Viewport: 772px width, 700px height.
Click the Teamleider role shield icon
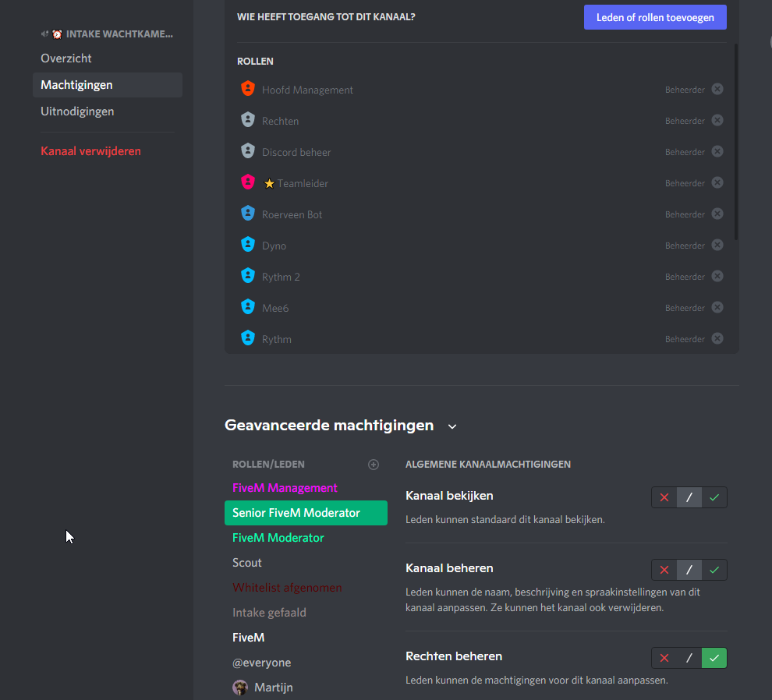(x=248, y=182)
